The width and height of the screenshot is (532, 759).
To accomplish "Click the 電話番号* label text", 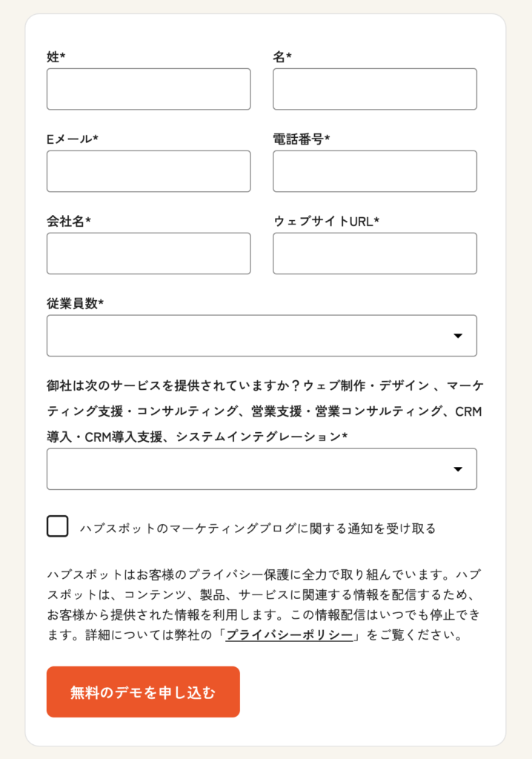I will (302, 139).
